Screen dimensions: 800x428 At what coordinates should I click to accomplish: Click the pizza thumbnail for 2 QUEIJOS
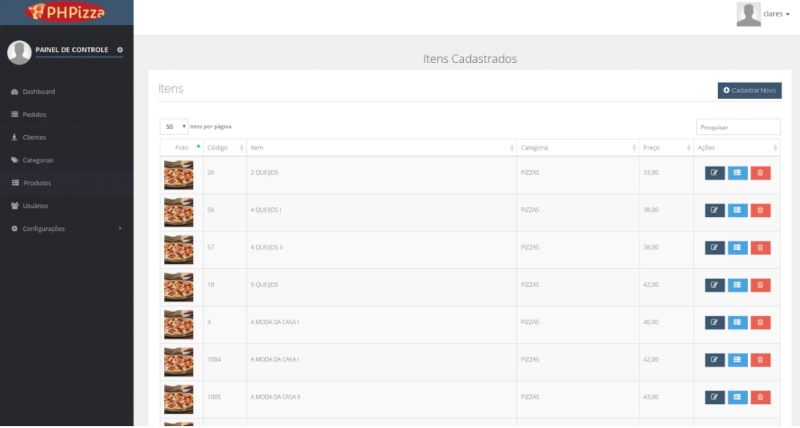(178, 174)
